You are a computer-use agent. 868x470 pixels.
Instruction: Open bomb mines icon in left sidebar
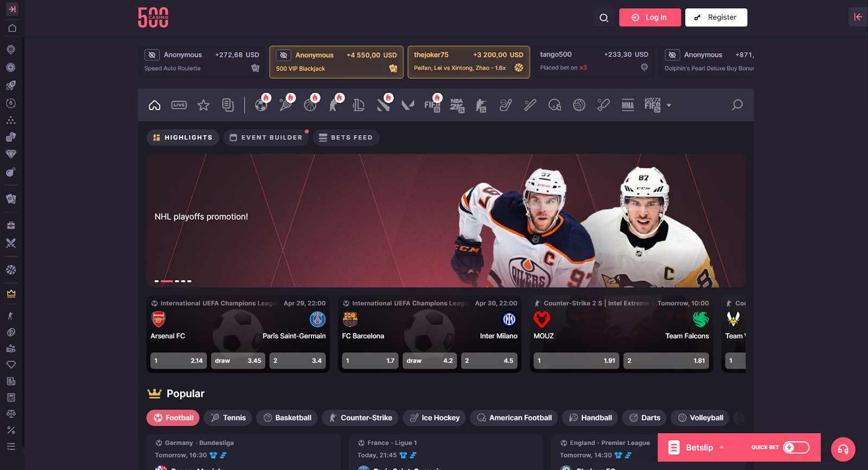(x=11, y=172)
